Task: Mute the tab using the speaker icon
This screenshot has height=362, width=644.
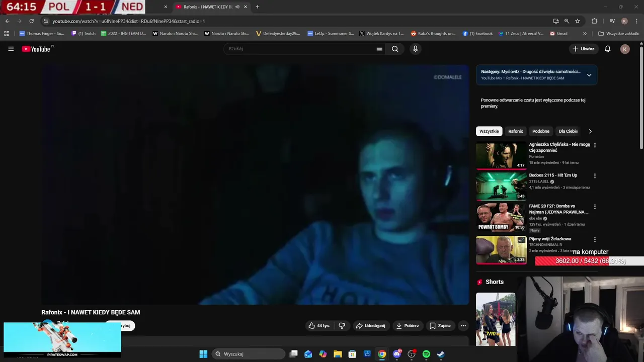Action: [237, 7]
